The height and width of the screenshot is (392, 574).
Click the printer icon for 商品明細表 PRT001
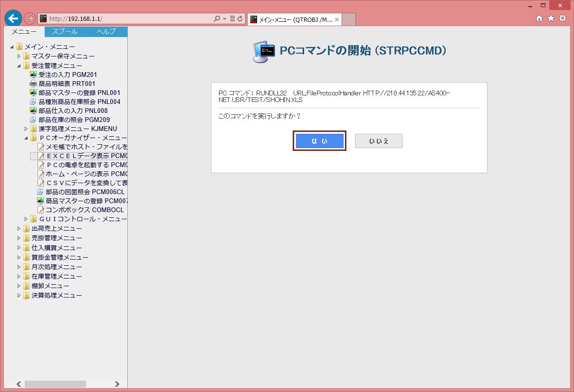33,84
